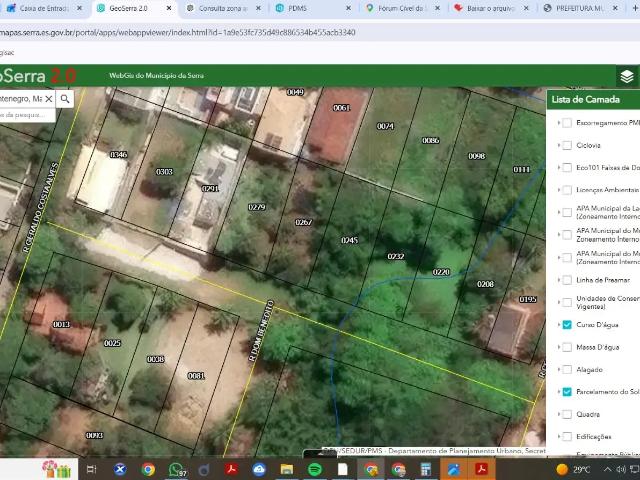Expand Licenças Ambientais layer arrow
The width and height of the screenshot is (640, 480).
(558, 190)
